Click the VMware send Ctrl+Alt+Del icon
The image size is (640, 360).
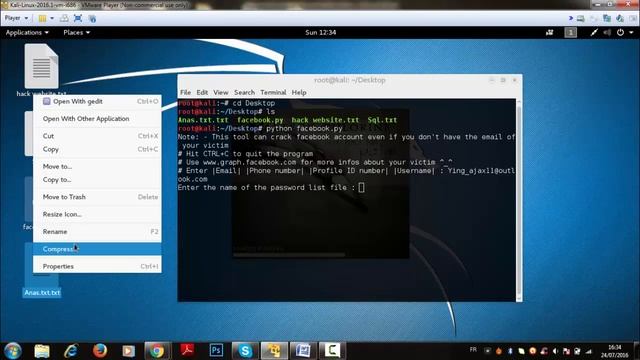(64, 18)
